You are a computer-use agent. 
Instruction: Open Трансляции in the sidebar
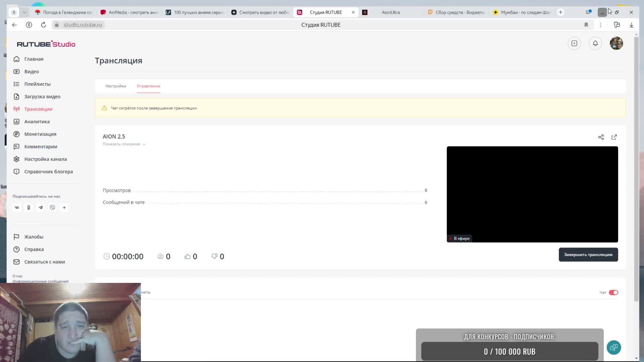coord(38,109)
